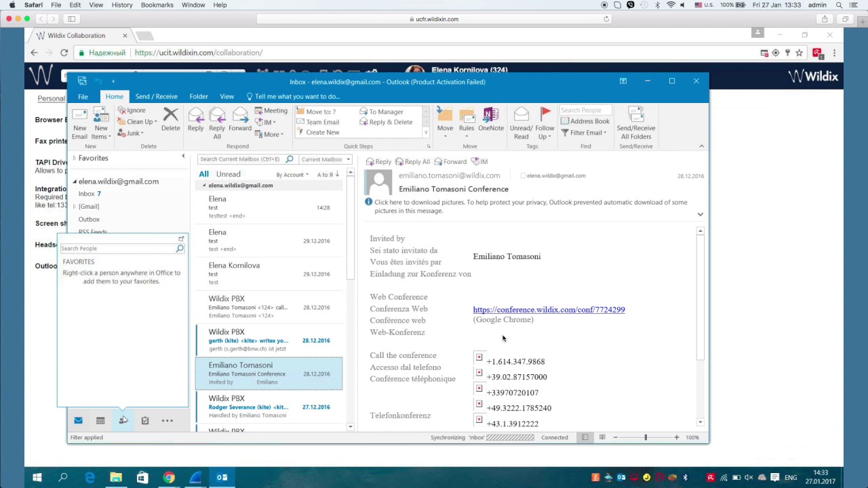Switch to Calendar view in navigation bar
The image size is (868, 488).
[x=100, y=421]
